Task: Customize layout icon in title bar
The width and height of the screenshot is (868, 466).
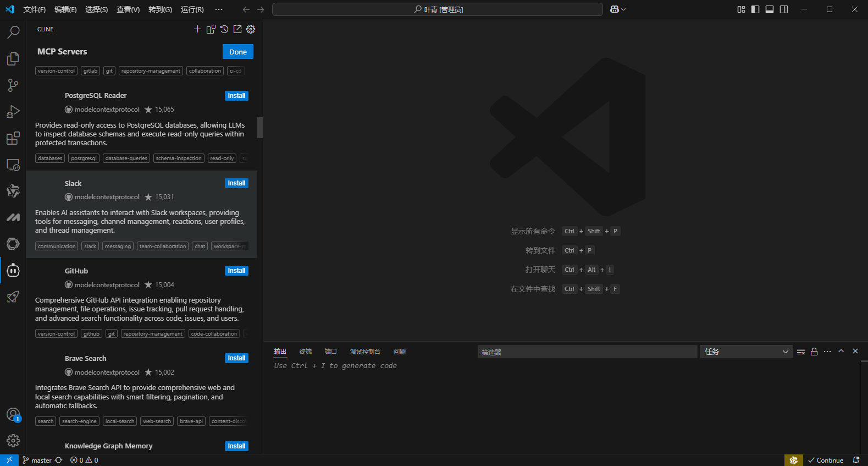Action: [x=741, y=9]
